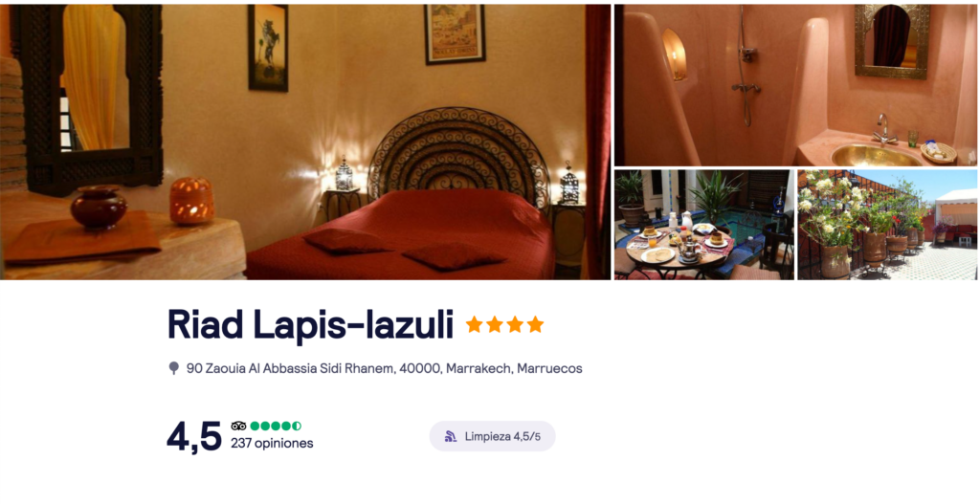The height and width of the screenshot is (504, 980).
Task: Click the location pin icon beside address
Action: [x=174, y=368]
